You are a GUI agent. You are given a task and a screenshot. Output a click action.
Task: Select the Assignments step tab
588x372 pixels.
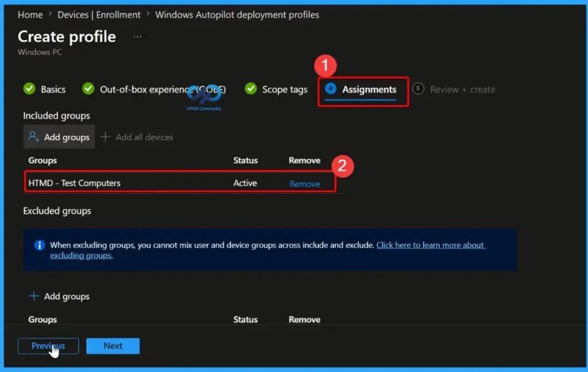pyautogui.click(x=369, y=89)
